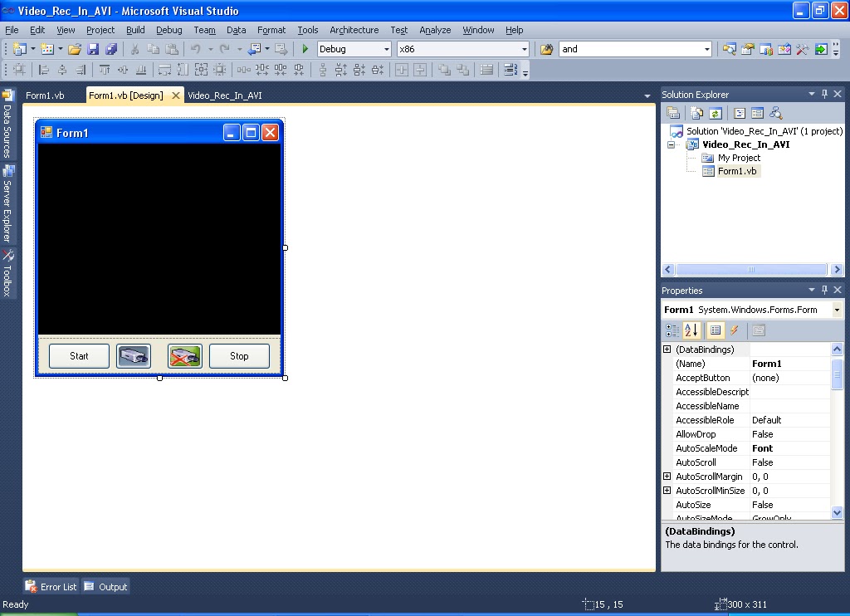Select the camera picture button on Form1

[x=134, y=356]
